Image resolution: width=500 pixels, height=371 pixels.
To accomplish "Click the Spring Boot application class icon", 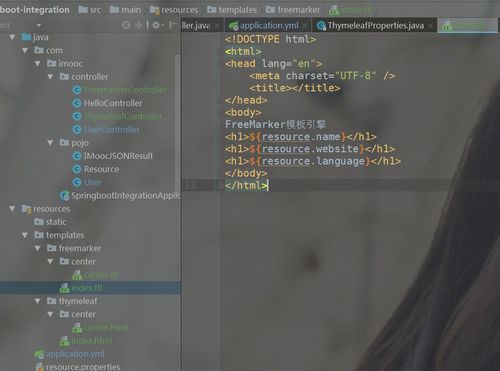I will 64,196.
